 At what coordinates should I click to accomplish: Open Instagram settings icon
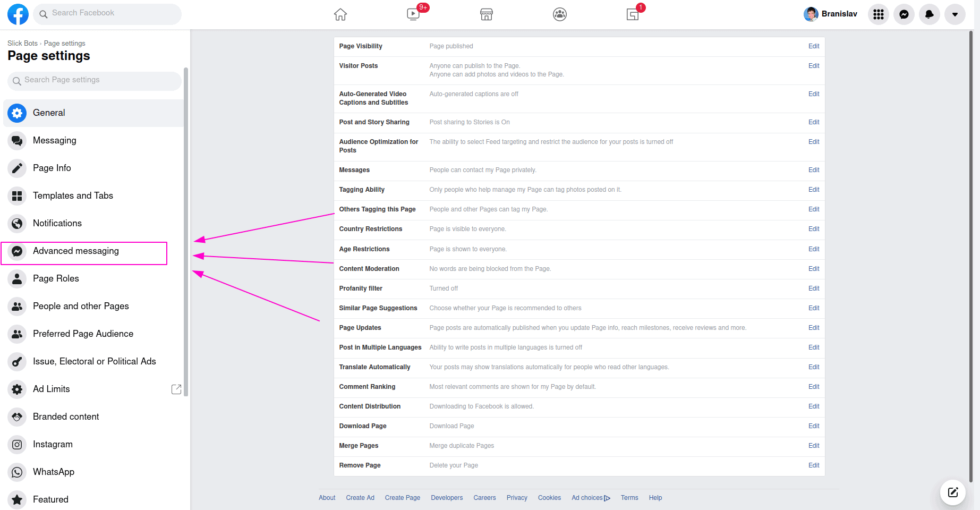pos(17,444)
